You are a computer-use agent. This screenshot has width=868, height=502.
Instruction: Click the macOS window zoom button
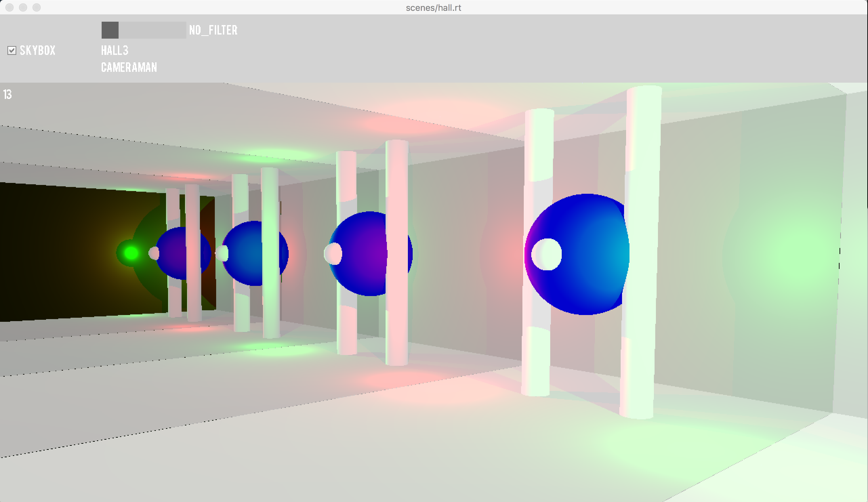point(37,7)
